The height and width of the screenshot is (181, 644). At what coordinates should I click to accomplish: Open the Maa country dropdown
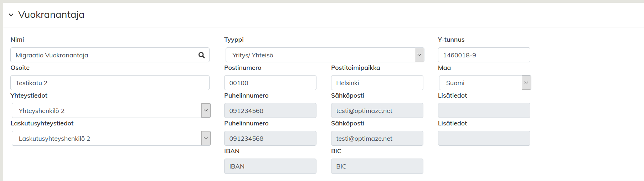coord(526,83)
